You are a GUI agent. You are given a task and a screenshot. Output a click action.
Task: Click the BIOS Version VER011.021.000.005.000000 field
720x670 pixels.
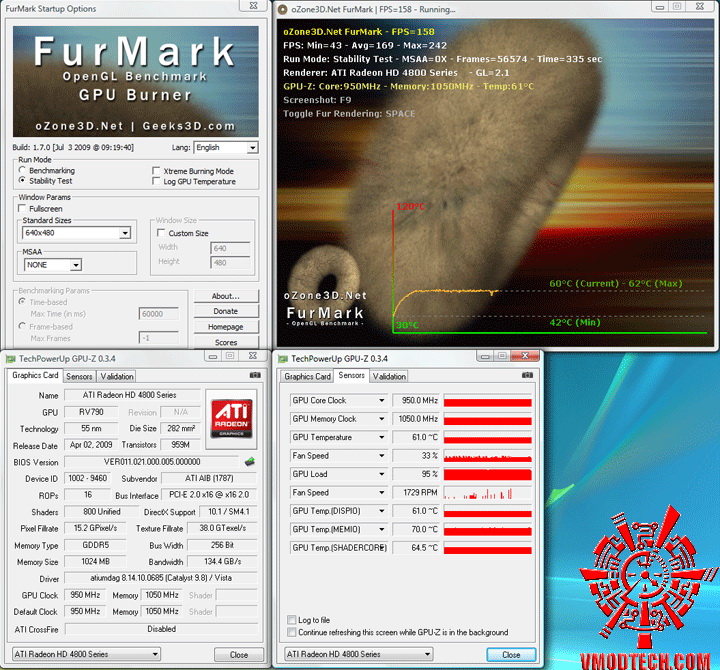(x=152, y=462)
